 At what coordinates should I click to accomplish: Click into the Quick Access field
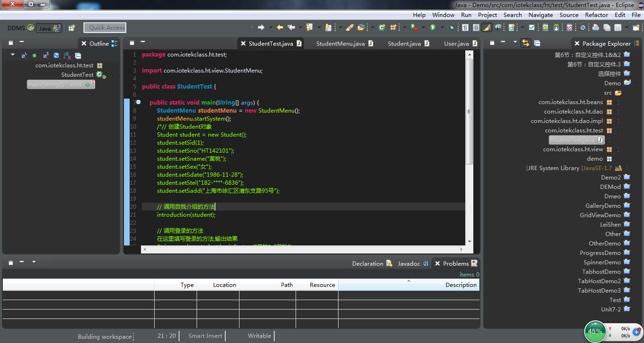(105, 28)
